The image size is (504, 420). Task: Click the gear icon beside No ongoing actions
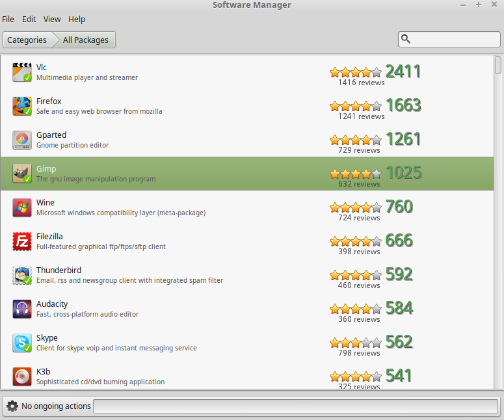[x=12, y=406]
